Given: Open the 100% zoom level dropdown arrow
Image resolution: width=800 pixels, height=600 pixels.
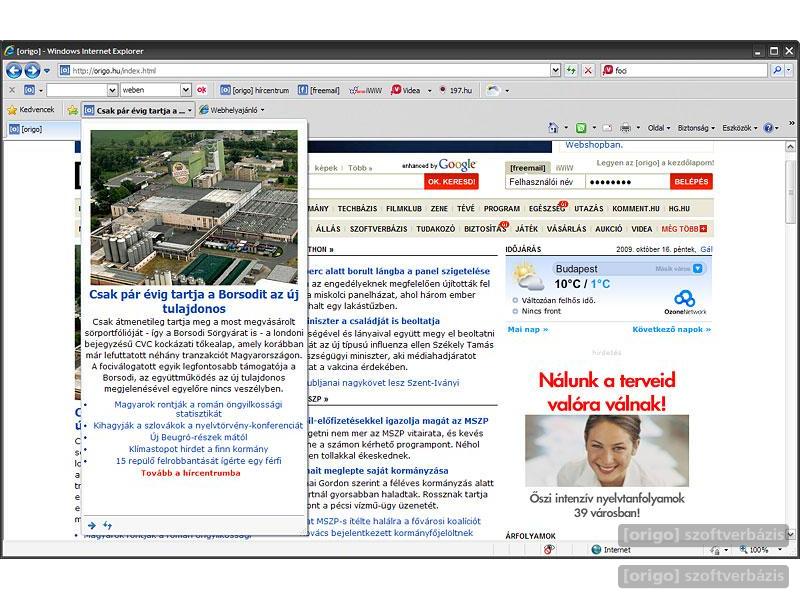Looking at the screenshot, I should (x=780, y=549).
